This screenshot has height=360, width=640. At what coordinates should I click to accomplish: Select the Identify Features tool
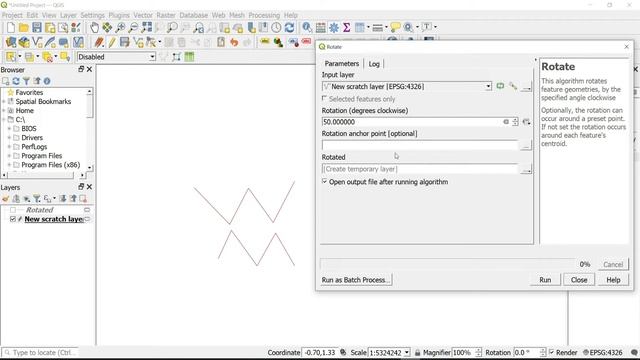307,27
